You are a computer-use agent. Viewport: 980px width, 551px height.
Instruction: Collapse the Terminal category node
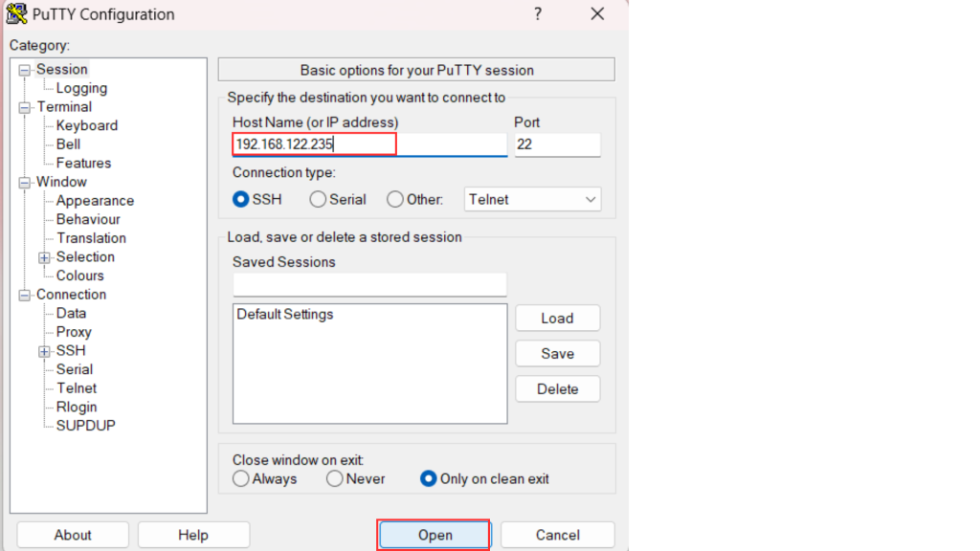[x=25, y=107]
